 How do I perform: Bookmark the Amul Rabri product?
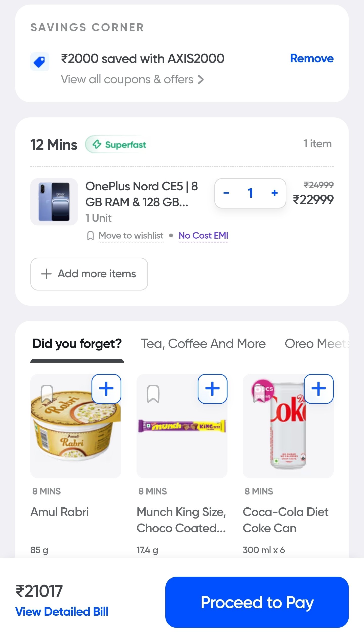pyautogui.click(x=47, y=393)
